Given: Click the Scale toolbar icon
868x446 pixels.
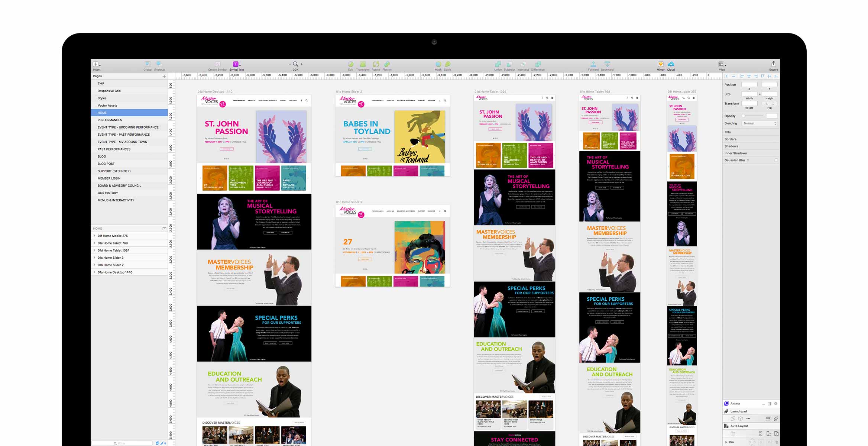Looking at the screenshot, I should coord(447,64).
